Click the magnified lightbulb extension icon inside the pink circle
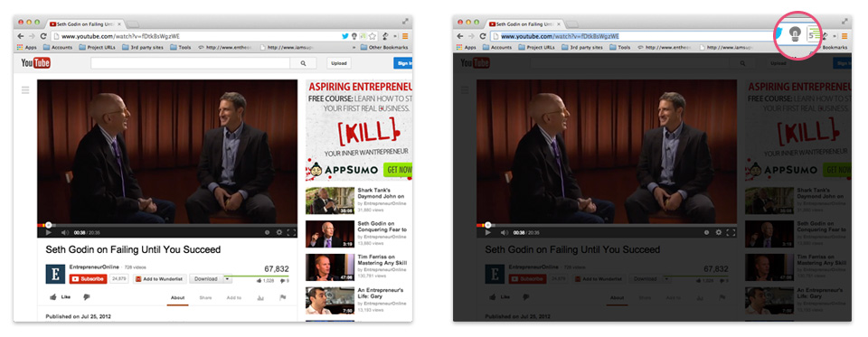 pos(795,35)
